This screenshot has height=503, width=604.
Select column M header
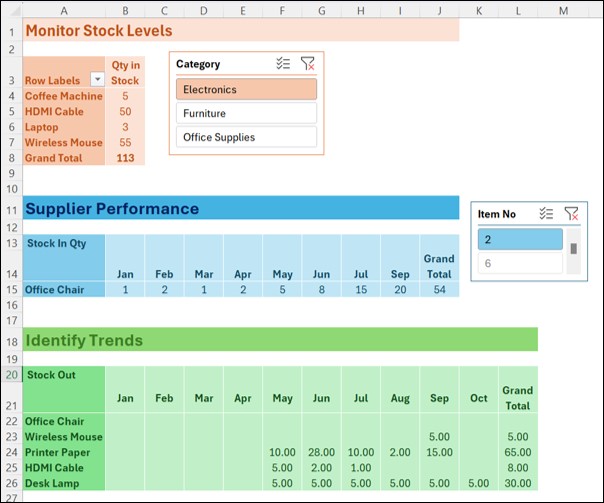(x=563, y=10)
